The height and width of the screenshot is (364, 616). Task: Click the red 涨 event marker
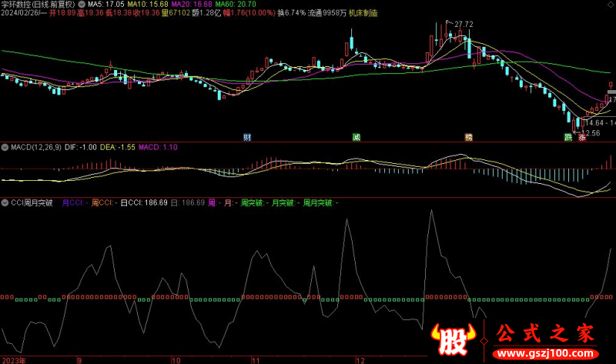(583, 137)
